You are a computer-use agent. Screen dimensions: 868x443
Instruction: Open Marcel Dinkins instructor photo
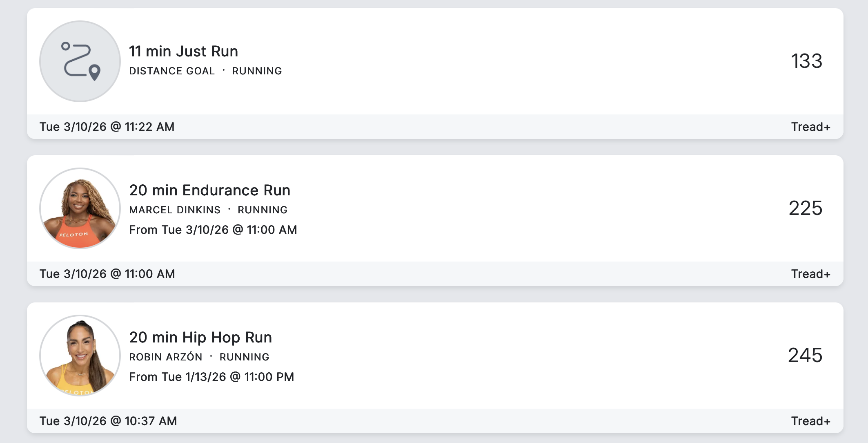(80, 208)
